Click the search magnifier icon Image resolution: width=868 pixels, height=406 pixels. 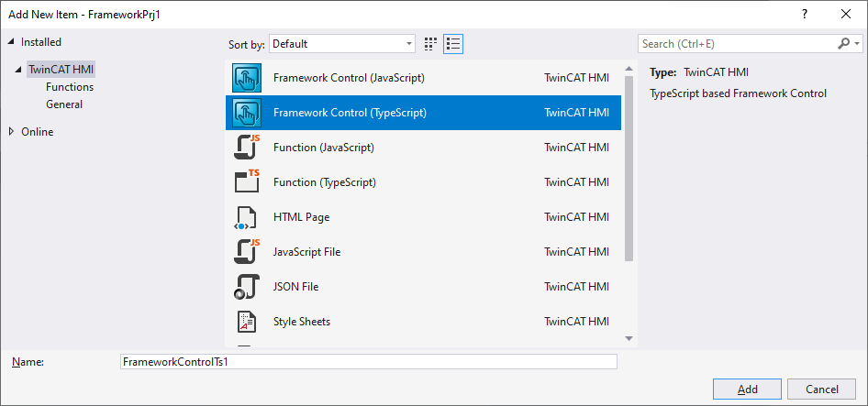click(843, 44)
